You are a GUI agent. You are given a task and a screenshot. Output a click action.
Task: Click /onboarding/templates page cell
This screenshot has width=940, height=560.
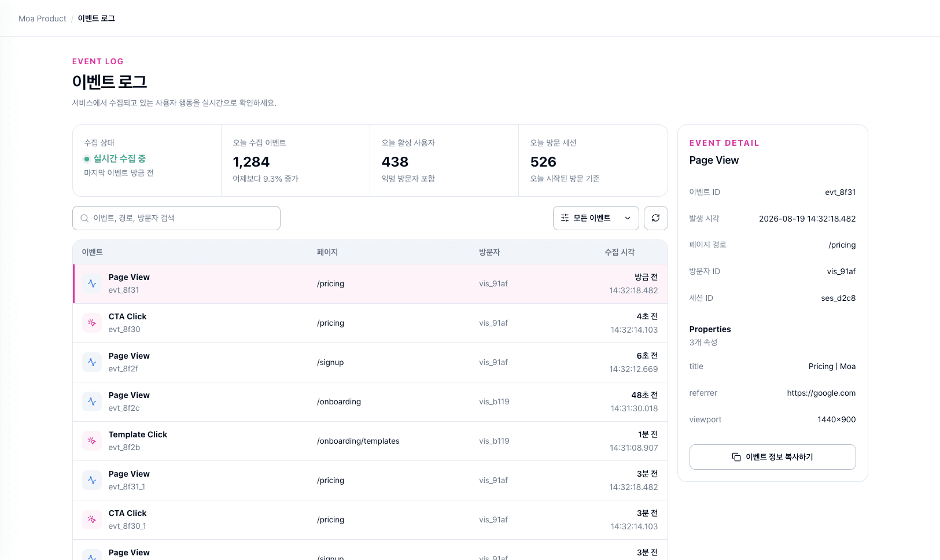358,441
